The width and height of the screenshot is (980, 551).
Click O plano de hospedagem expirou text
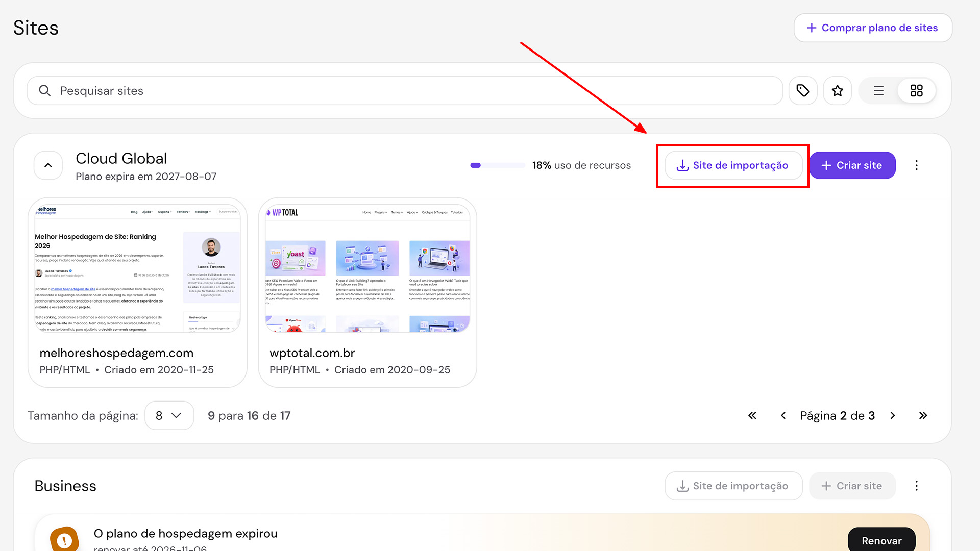(x=186, y=533)
